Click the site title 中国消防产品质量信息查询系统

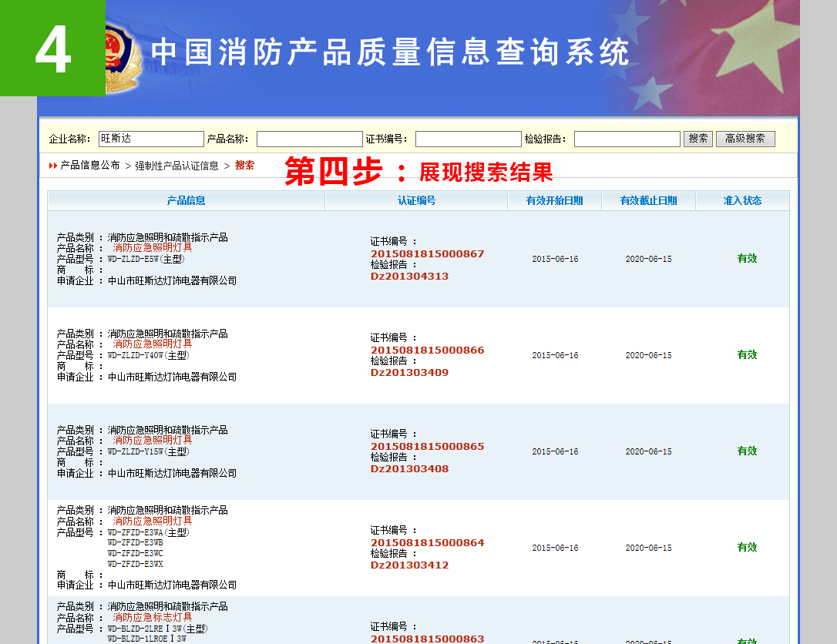(x=390, y=52)
